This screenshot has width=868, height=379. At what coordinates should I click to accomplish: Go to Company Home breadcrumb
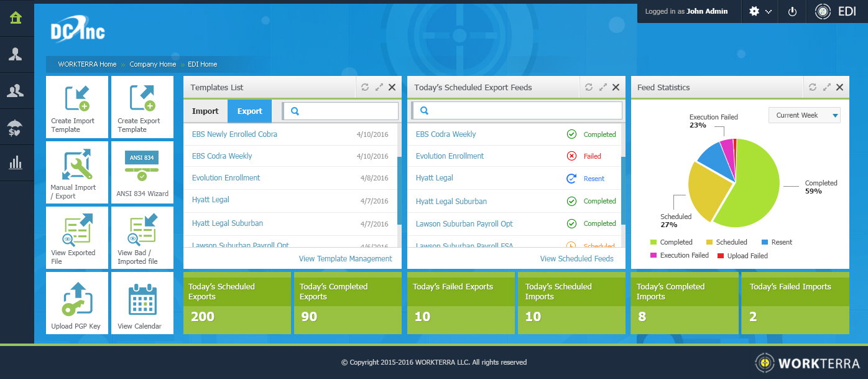152,64
